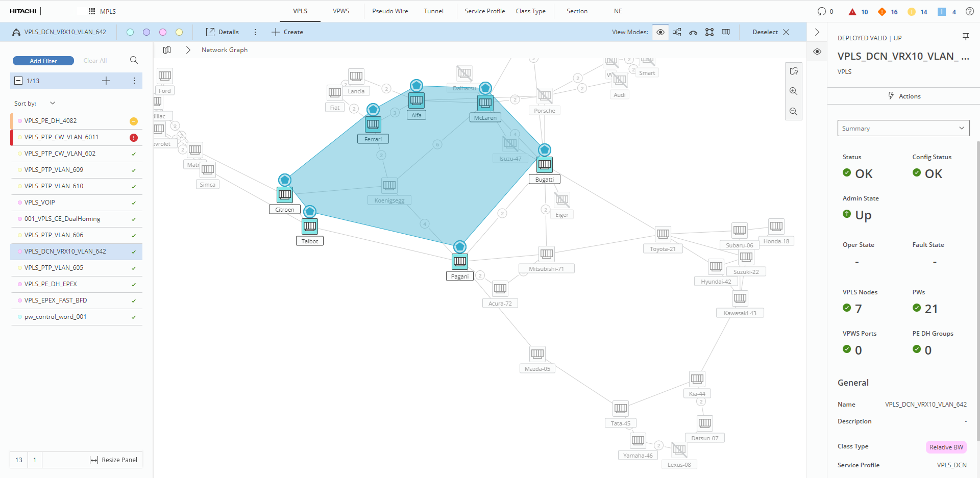The height and width of the screenshot is (478, 980).
Task: Open the Summary dropdown
Action: click(x=903, y=129)
